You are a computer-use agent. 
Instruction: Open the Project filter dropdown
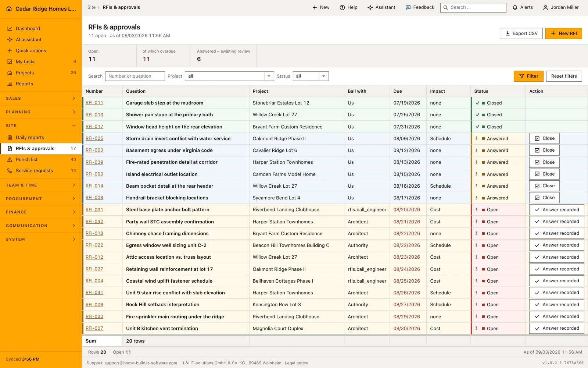pyautogui.click(x=229, y=76)
